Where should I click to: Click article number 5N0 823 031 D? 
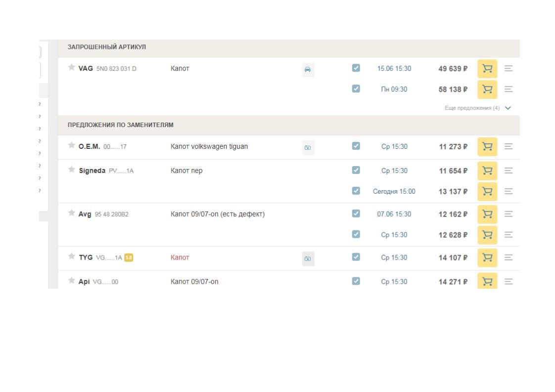click(116, 69)
